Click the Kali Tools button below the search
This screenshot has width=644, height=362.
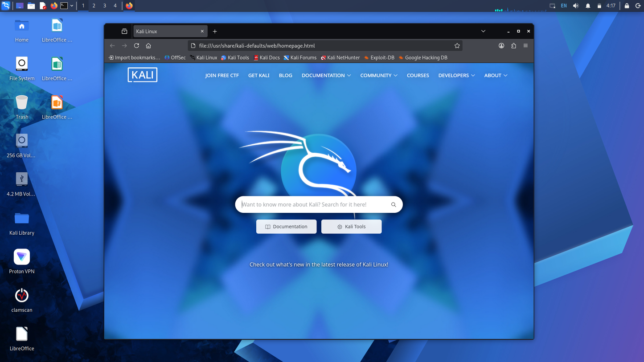coord(351,227)
